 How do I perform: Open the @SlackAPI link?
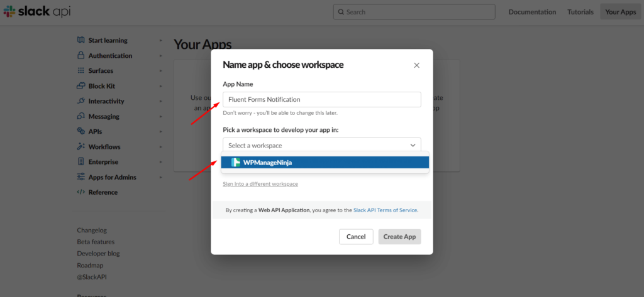pos(91,276)
